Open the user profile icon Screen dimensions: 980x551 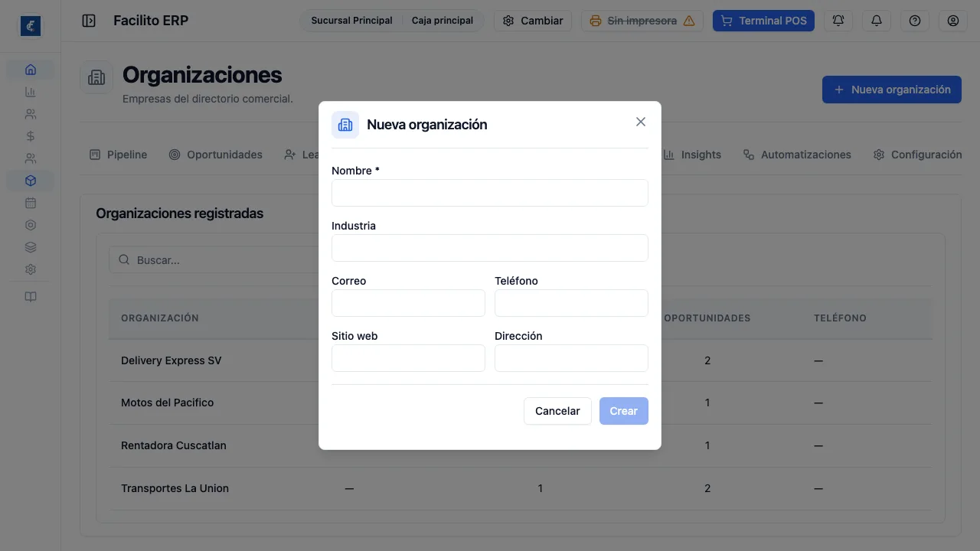[x=953, y=21]
